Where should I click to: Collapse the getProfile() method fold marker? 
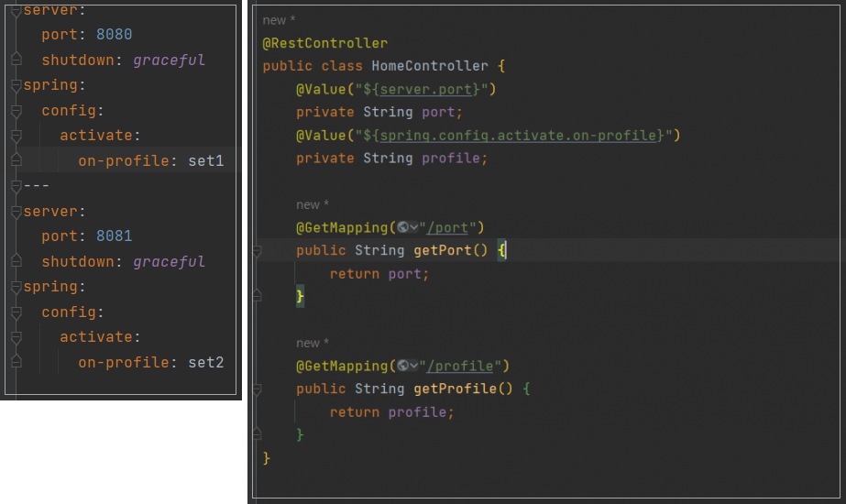pos(258,389)
